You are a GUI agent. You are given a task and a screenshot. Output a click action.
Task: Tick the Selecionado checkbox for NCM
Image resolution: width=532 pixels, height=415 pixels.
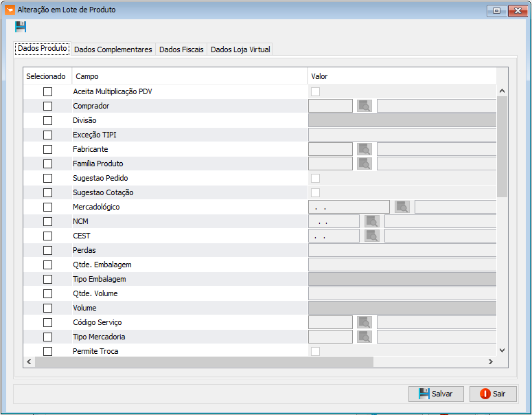tap(47, 221)
